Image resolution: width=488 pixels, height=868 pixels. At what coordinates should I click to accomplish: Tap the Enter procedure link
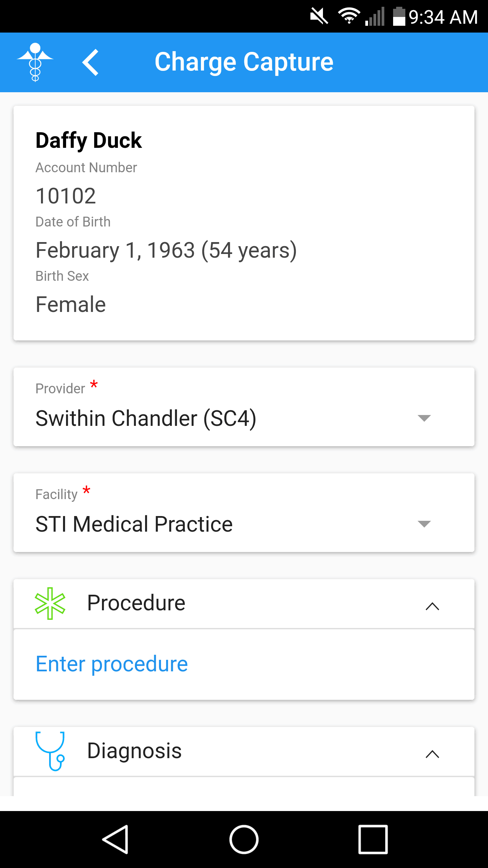(x=112, y=664)
